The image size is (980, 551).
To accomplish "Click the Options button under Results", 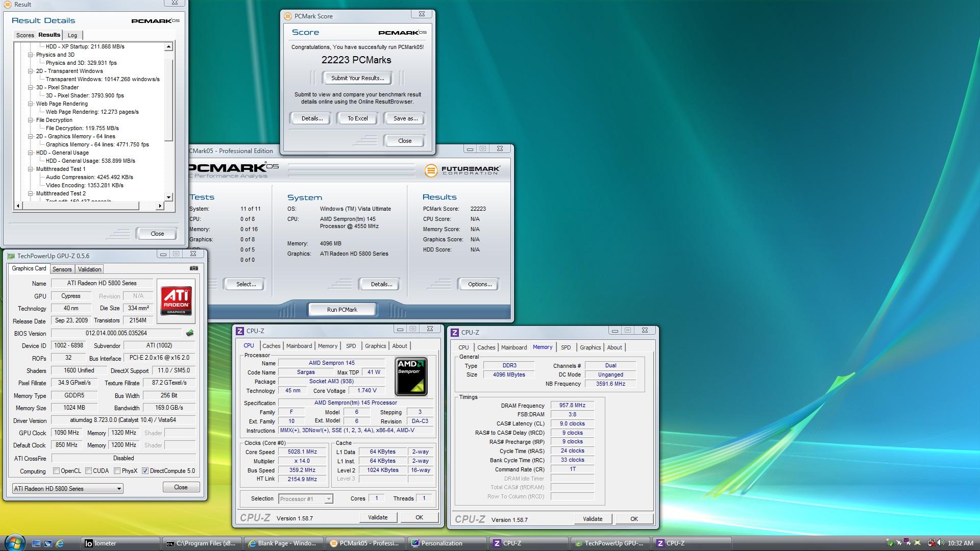I will [479, 284].
